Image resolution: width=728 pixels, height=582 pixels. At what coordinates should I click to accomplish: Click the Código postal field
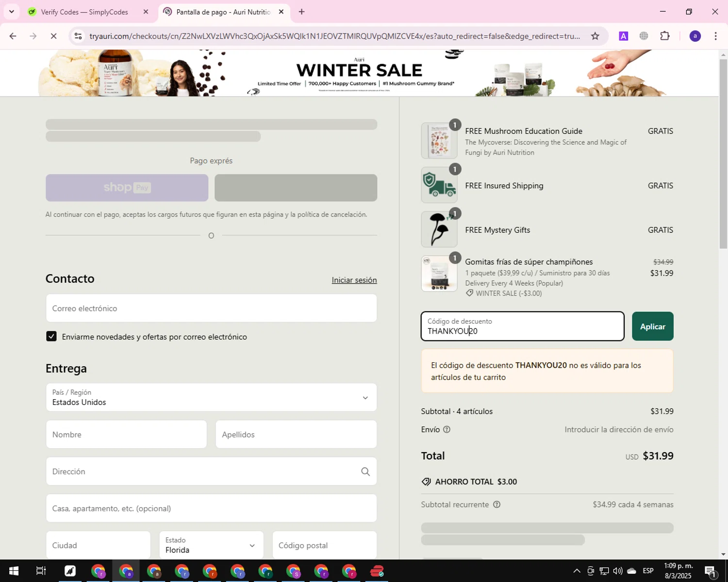point(325,545)
